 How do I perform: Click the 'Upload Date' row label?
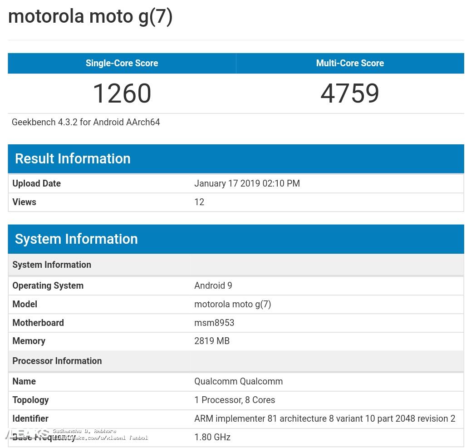[36, 183]
